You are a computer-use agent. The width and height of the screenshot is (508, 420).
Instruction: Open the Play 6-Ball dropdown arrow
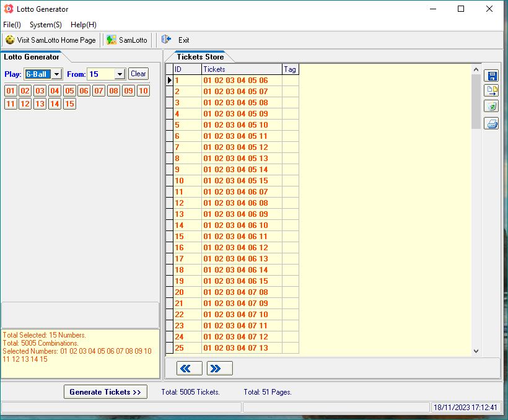57,74
